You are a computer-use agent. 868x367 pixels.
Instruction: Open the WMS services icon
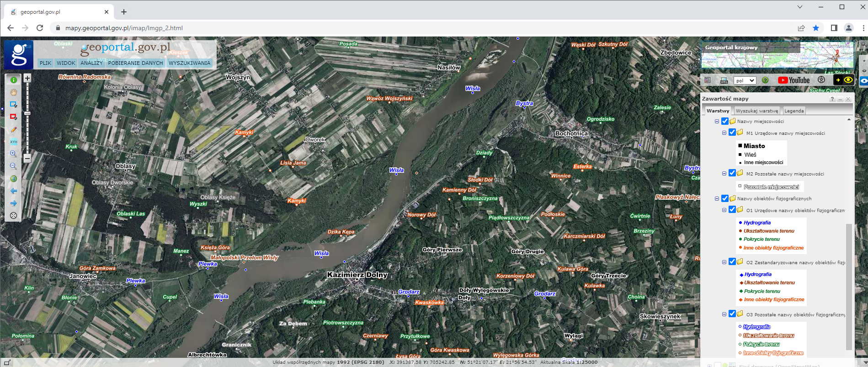pyautogui.click(x=724, y=80)
